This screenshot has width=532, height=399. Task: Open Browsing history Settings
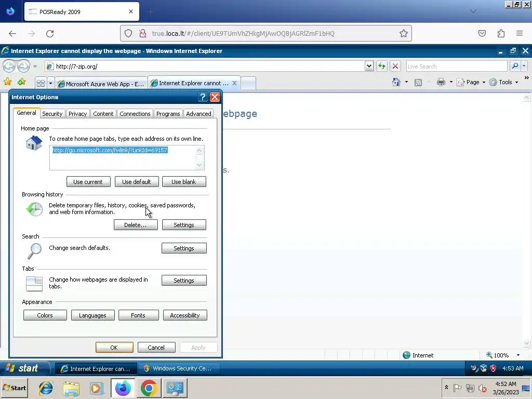point(184,225)
